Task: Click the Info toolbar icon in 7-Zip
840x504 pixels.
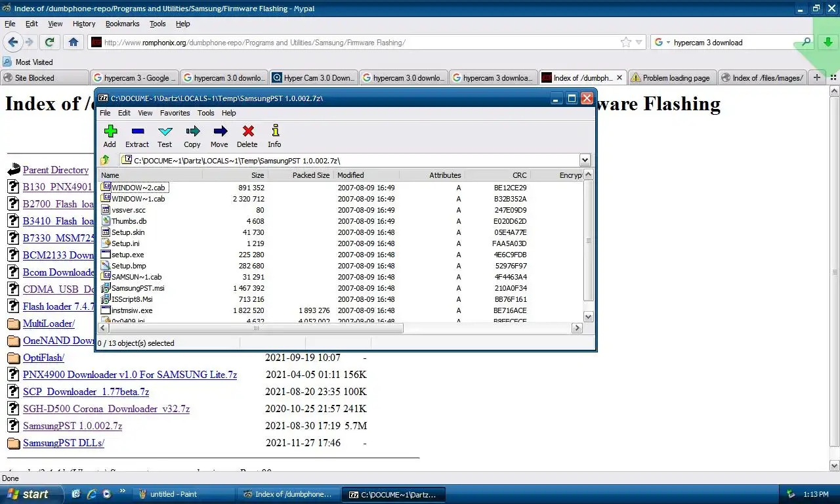Action: click(x=275, y=131)
